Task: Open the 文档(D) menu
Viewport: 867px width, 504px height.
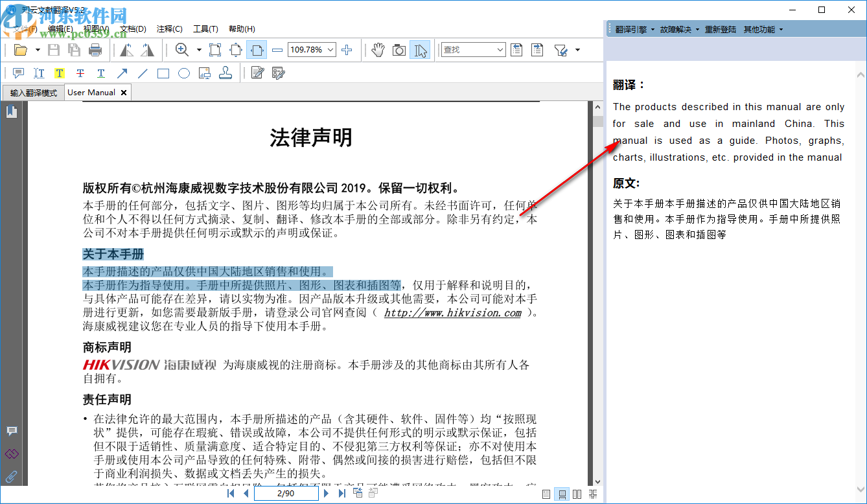Action: point(133,29)
